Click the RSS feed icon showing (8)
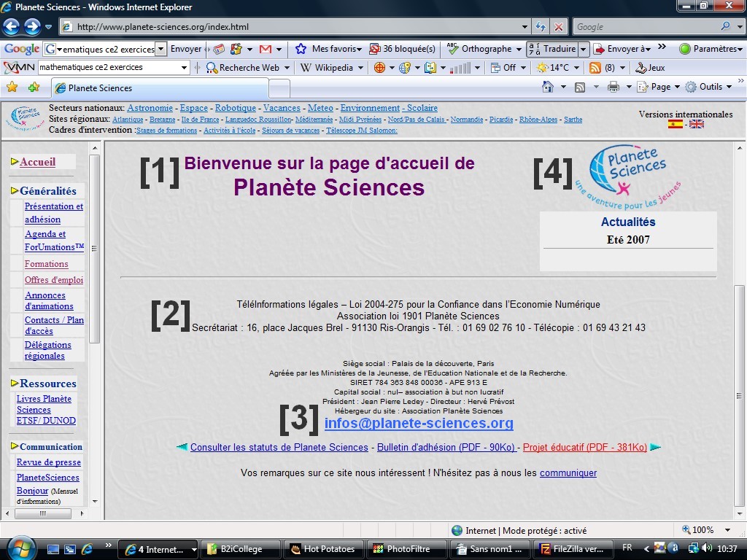Viewport: 747px width, 560px height. 595,68
